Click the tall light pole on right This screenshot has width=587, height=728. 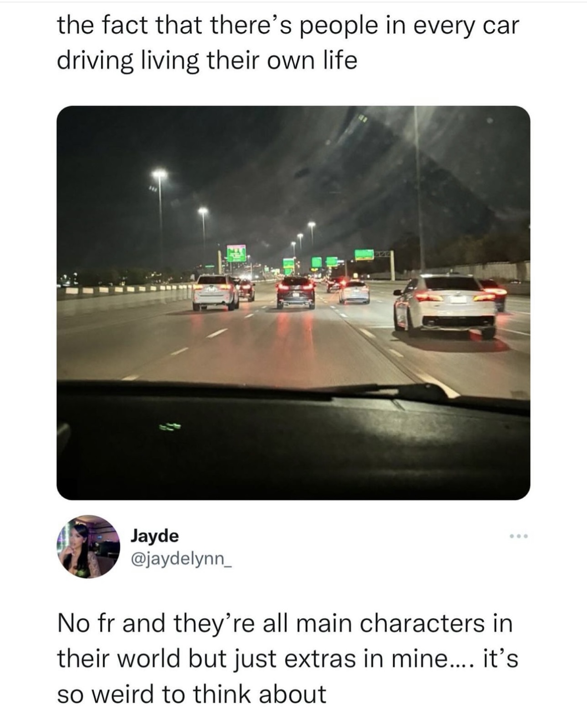point(419,189)
